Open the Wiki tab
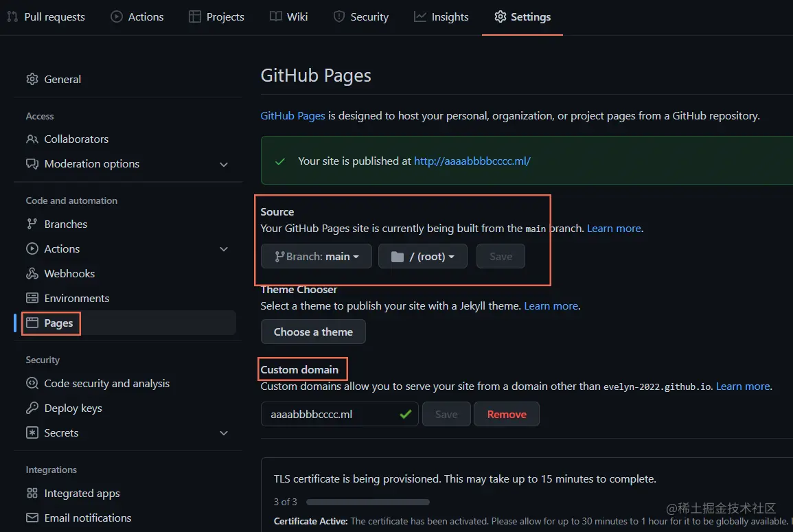793x532 pixels. (x=289, y=16)
